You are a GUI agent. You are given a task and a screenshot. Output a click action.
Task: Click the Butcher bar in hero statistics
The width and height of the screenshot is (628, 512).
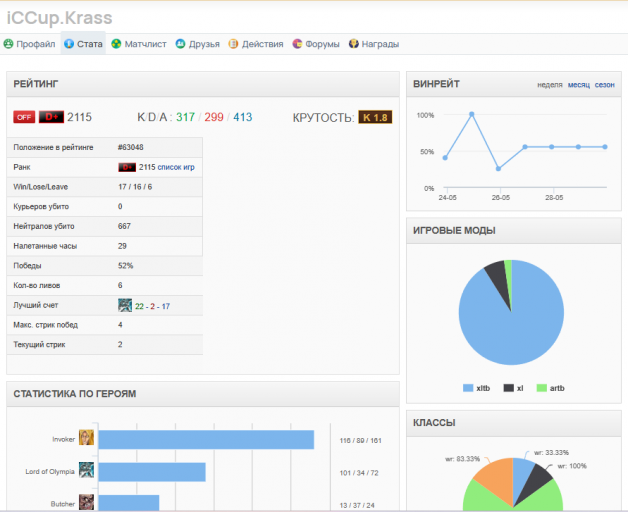point(129,503)
